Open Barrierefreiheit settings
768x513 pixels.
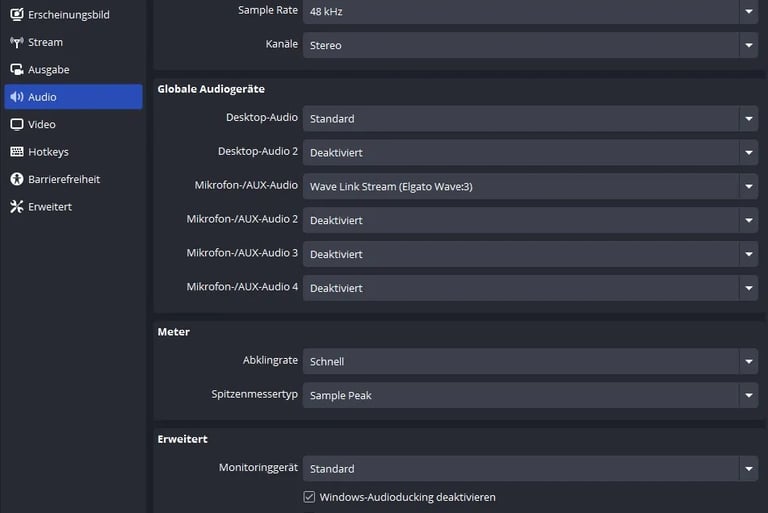73,179
